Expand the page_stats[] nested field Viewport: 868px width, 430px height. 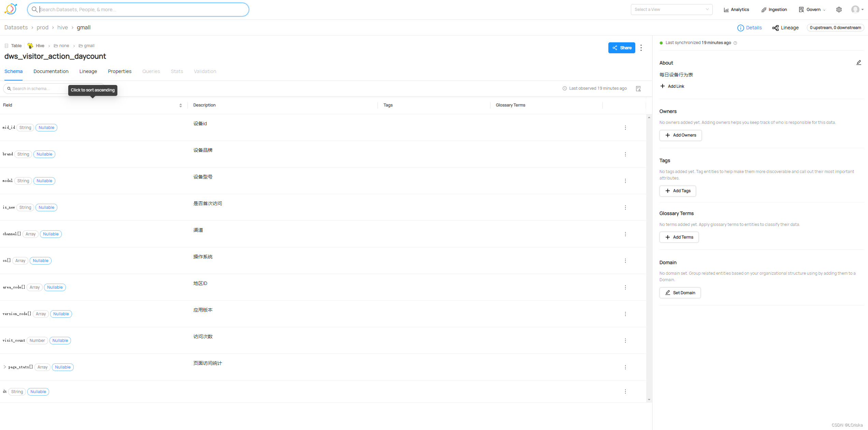click(x=5, y=367)
